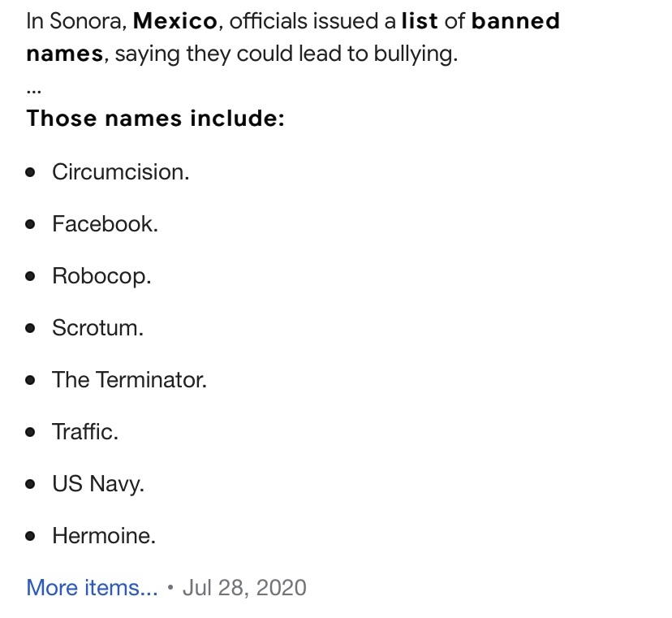Click the bullet point beside "Hermoine."
The image size is (672, 618).
pos(30,536)
